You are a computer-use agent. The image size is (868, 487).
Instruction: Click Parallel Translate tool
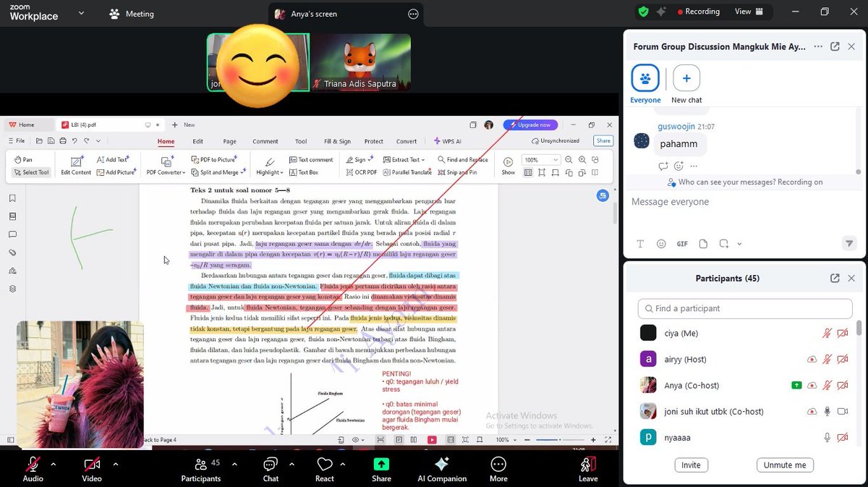tap(407, 172)
